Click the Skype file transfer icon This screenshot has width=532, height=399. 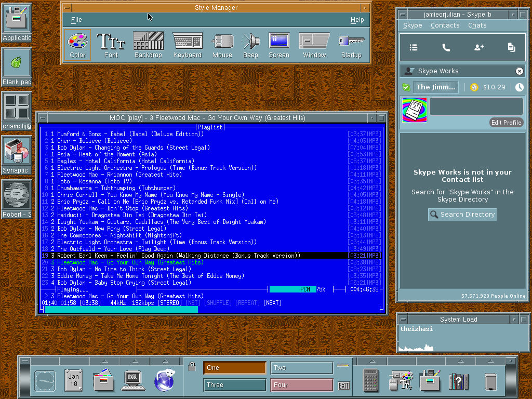pos(511,47)
